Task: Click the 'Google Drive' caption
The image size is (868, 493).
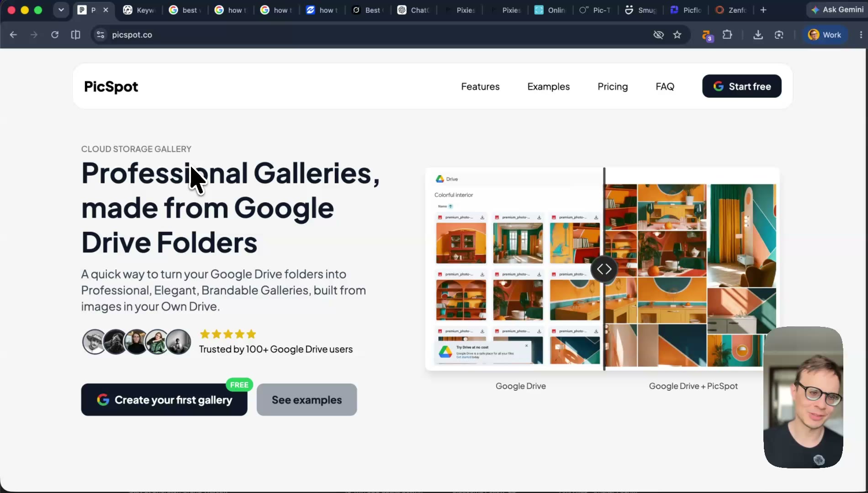Action: pos(521,386)
